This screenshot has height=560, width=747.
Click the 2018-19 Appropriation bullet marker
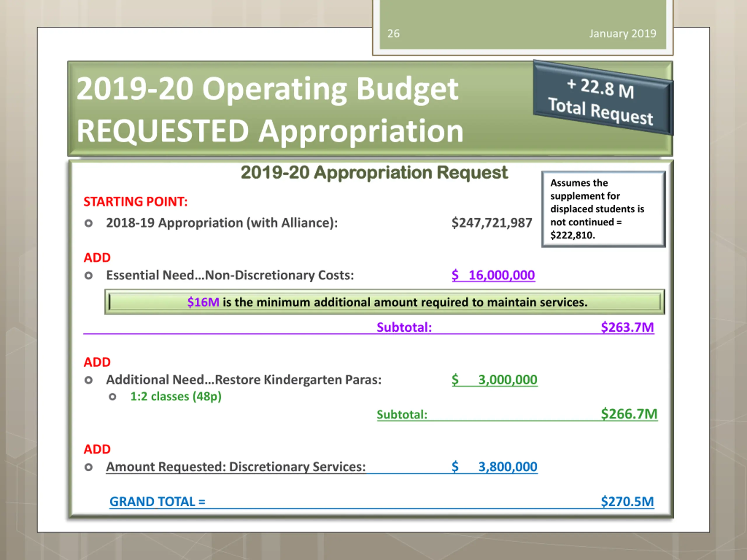click(x=88, y=223)
